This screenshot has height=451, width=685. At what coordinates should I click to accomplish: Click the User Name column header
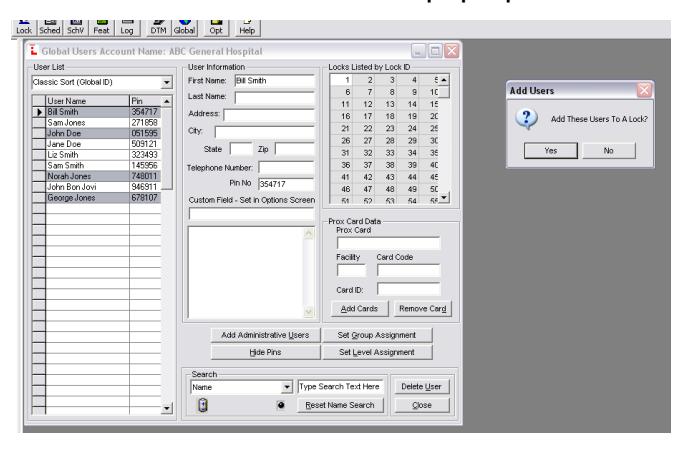pos(87,101)
